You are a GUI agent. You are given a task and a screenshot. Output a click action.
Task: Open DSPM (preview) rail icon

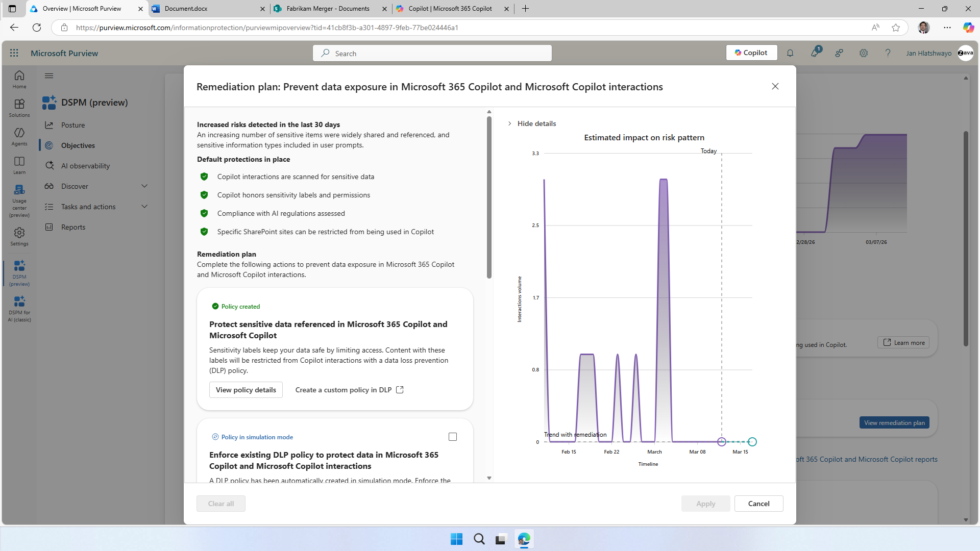(19, 273)
